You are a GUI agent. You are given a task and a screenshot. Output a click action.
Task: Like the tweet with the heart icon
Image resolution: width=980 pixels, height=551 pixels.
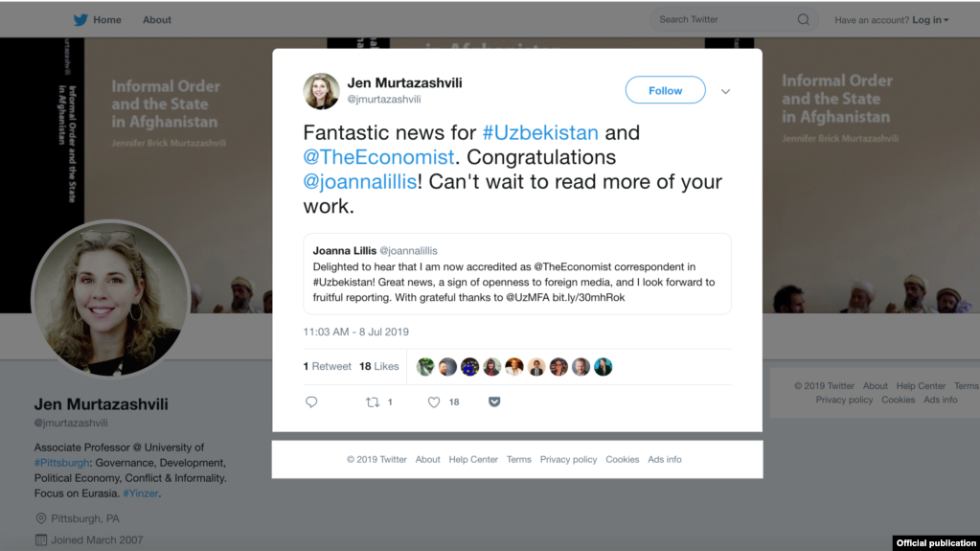tap(434, 402)
